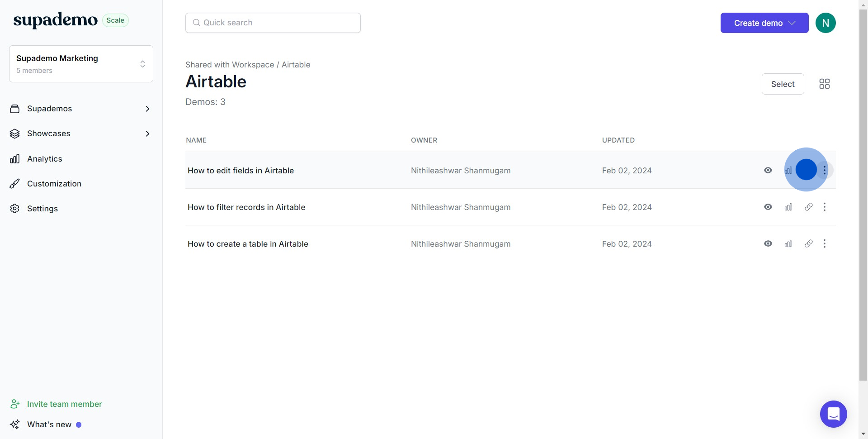Go to Analytics in the sidebar

(44, 159)
